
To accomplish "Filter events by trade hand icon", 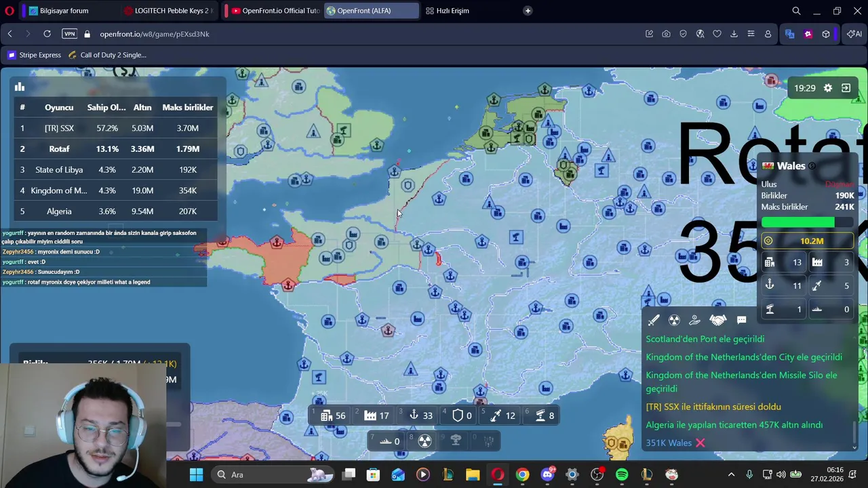I will (x=694, y=320).
